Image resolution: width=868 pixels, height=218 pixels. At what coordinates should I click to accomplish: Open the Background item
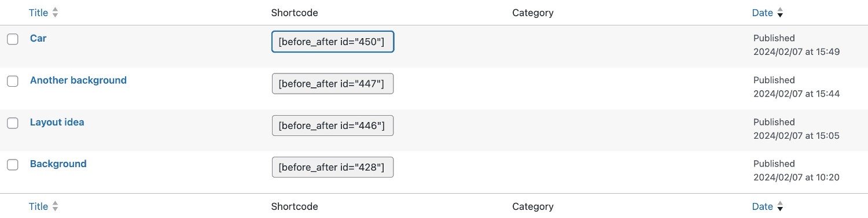pos(58,164)
